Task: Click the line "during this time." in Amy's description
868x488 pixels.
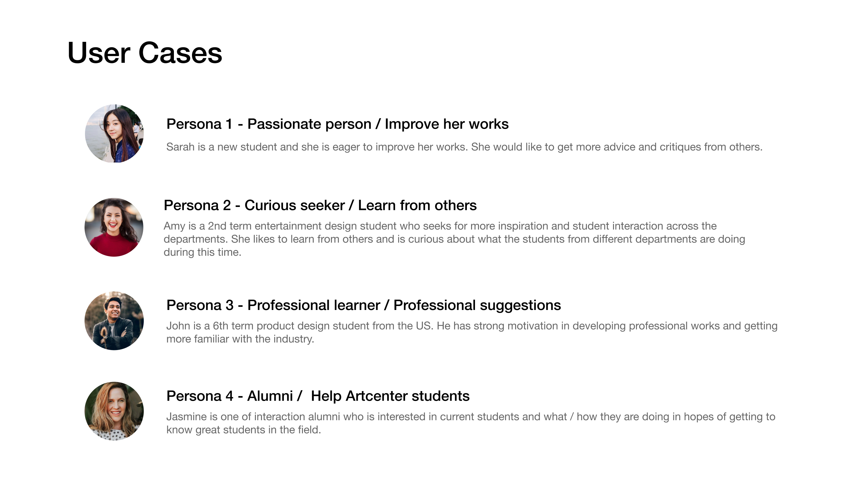Action: [x=202, y=252]
